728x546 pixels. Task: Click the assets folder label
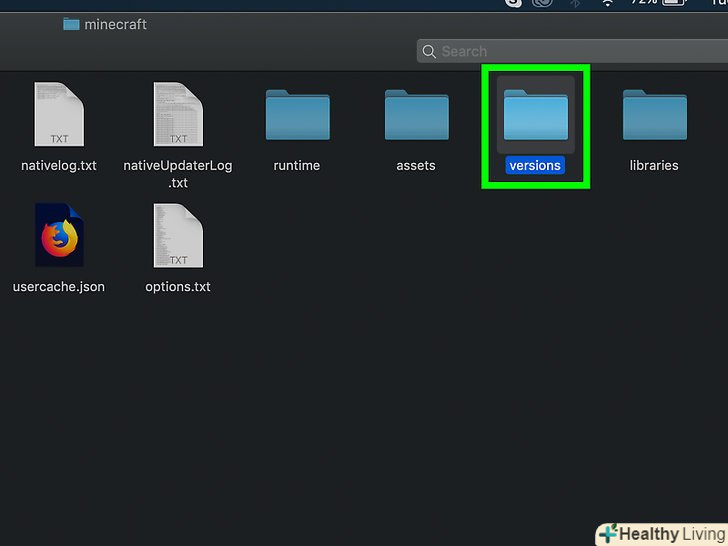point(416,166)
